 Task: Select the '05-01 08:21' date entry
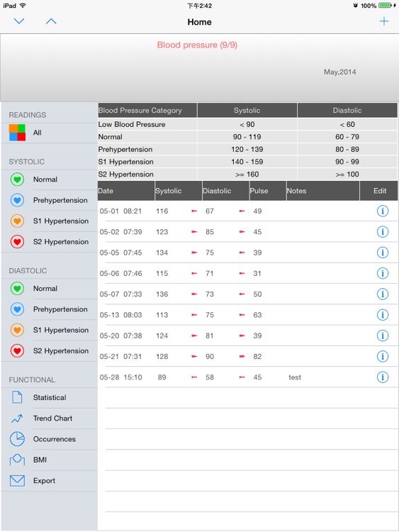point(120,211)
